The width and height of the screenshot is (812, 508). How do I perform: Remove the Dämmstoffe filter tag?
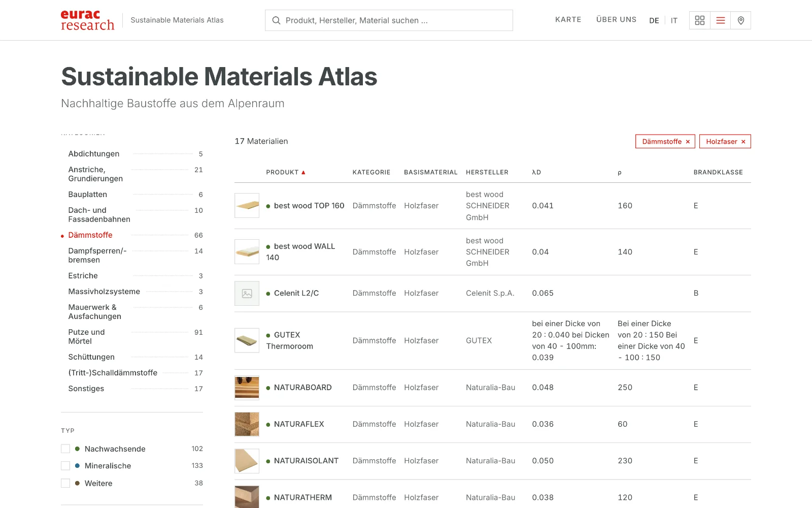[x=688, y=142]
